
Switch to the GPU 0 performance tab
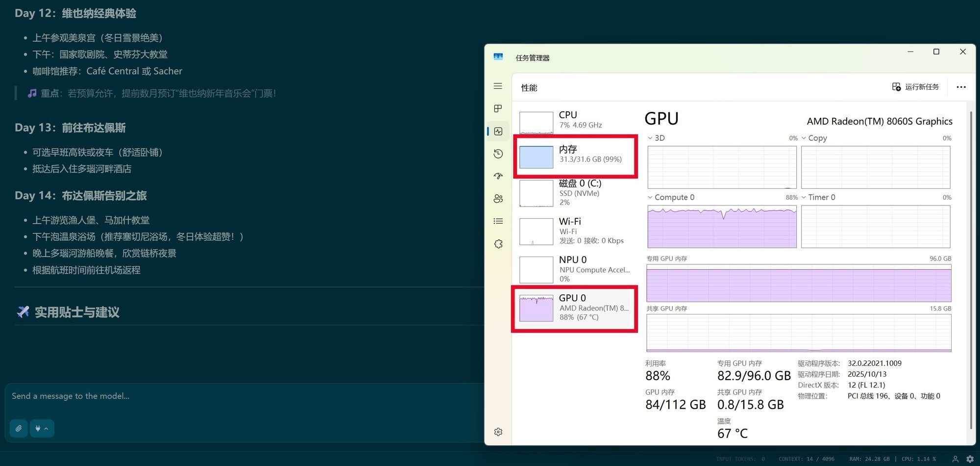(x=573, y=307)
